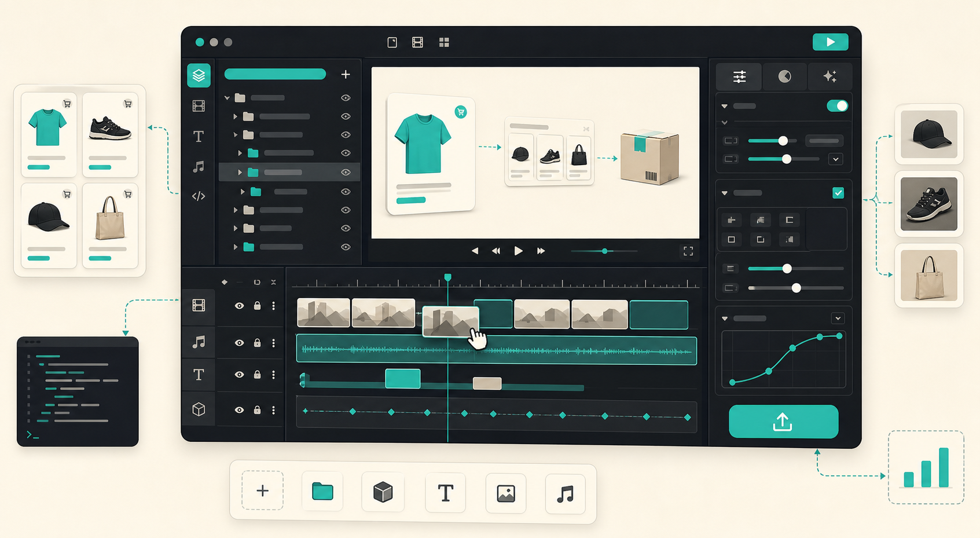Click the cart badge on the t-shirt preview card
The image size is (980, 538).
tap(461, 112)
